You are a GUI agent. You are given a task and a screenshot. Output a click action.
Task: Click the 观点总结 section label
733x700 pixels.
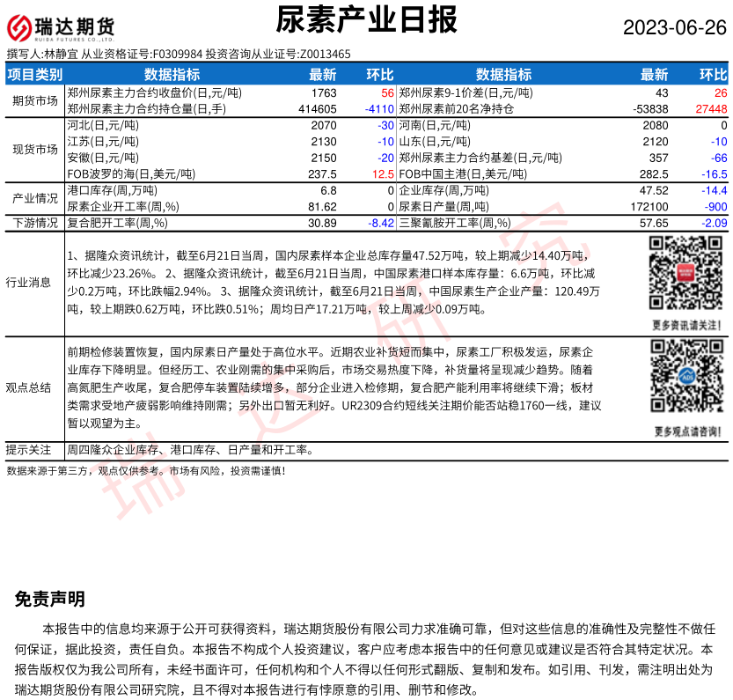click(x=35, y=387)
